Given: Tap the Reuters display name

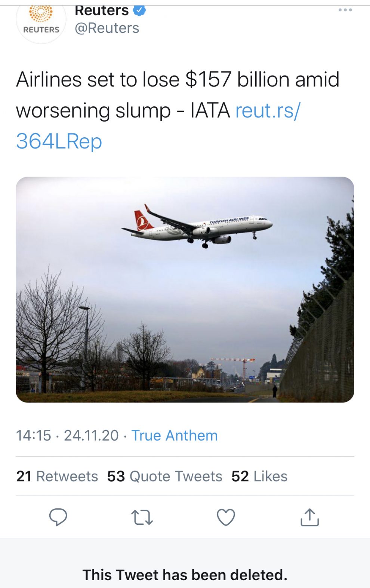Looking at the screenshot, I should pos(101,10).
